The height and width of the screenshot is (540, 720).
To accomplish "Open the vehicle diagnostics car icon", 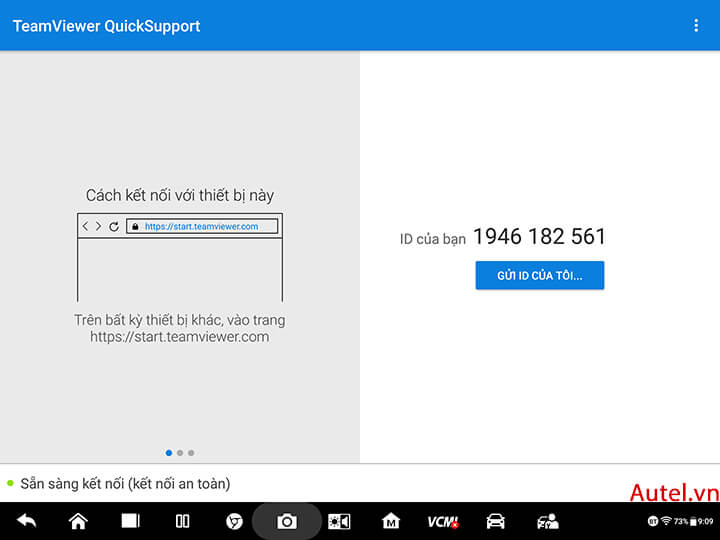I will [x=495, y=521].
